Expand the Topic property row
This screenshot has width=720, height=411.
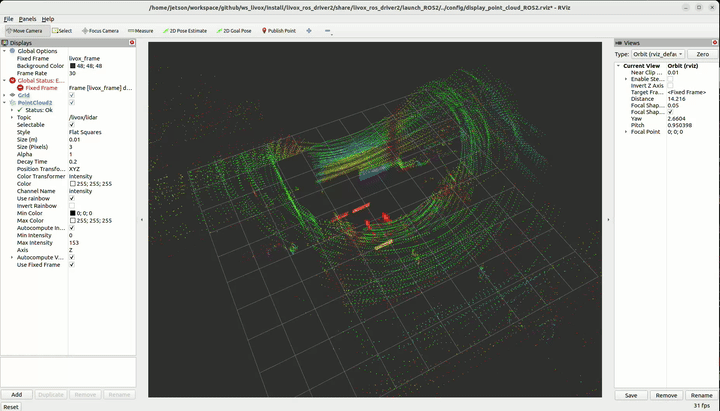[x=12, y=117]
